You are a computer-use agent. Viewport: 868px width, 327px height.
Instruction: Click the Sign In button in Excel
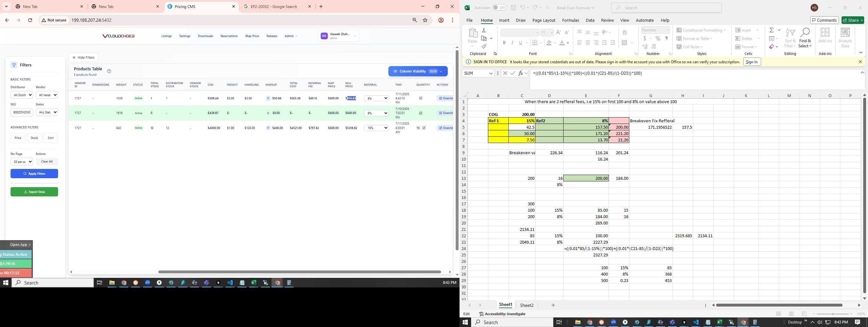(752, 62)
